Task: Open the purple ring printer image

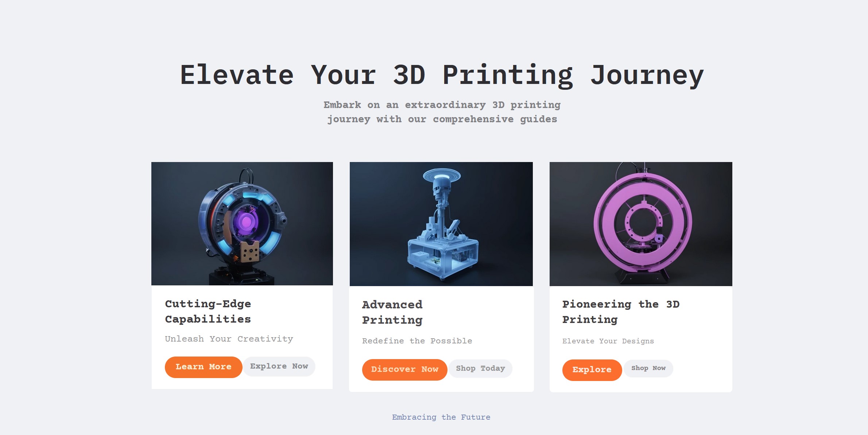Action: pyautogui.click(x=641, y=224)
